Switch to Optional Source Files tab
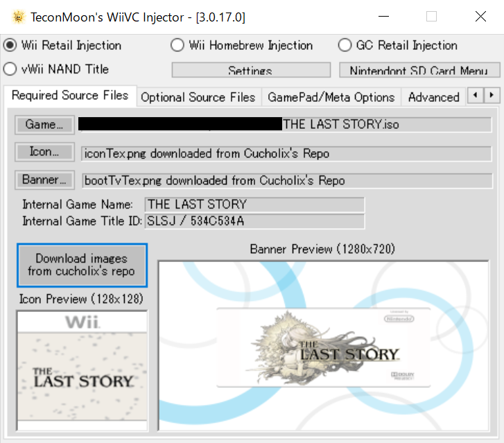Image resolution: width=504 pixels, height=443 pixels. (198, 97)
